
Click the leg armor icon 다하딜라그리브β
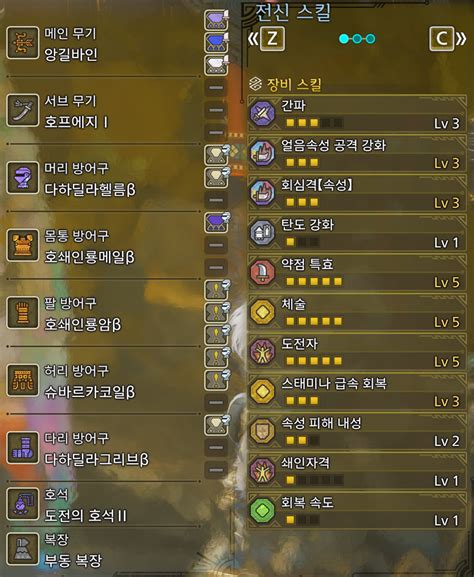(x=22, y=448)
